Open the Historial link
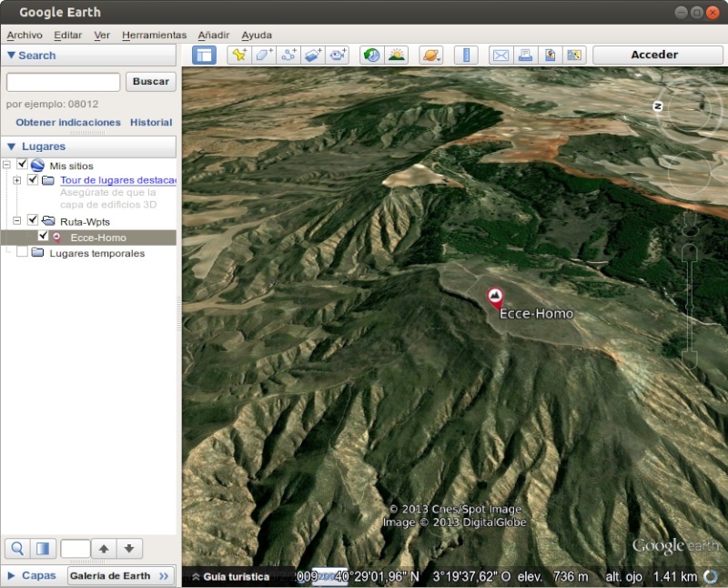 (x=151, y=122)
